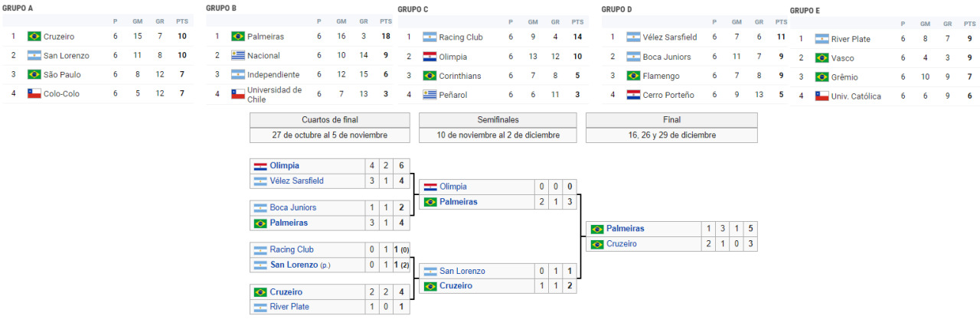Click the Chile flag beside Univ. Católica
This screenshot has height=319, width=980.
tap(822, 96)
